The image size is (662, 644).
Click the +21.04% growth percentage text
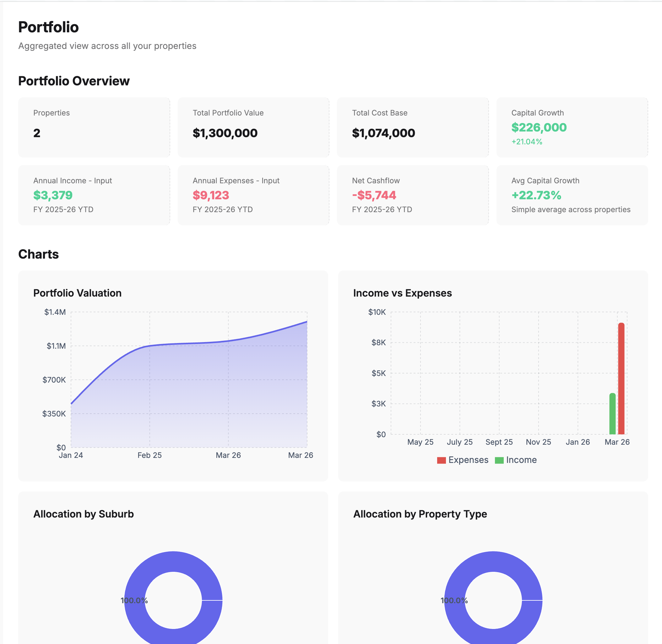527,142
